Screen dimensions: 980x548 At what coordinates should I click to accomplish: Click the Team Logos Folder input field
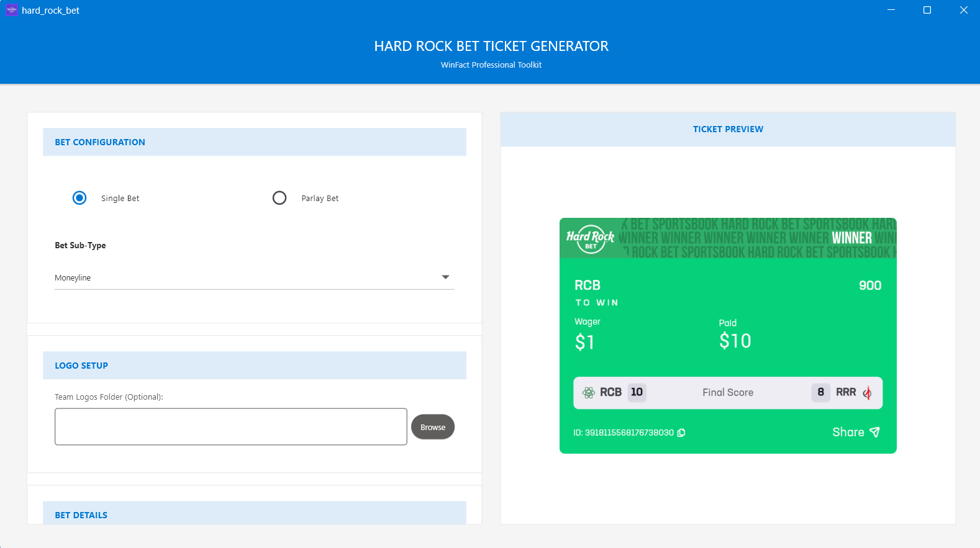coord(231,426)
